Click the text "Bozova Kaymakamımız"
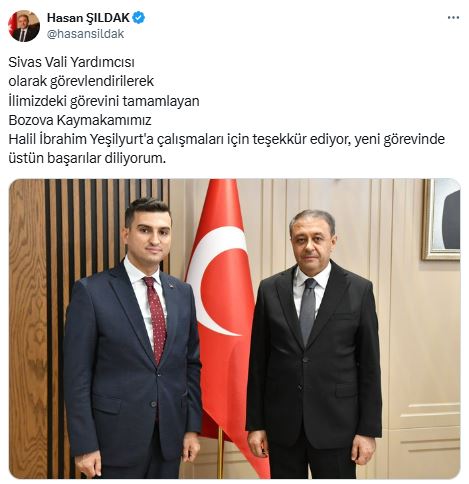 tap(80, 120)
